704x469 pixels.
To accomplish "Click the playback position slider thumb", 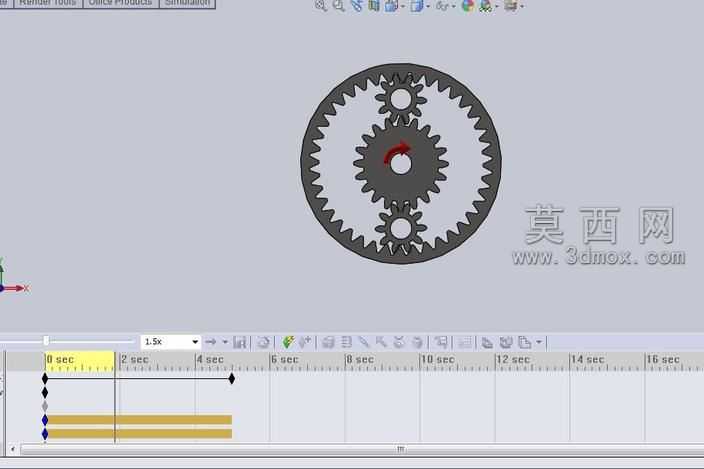I will [46, 341].
